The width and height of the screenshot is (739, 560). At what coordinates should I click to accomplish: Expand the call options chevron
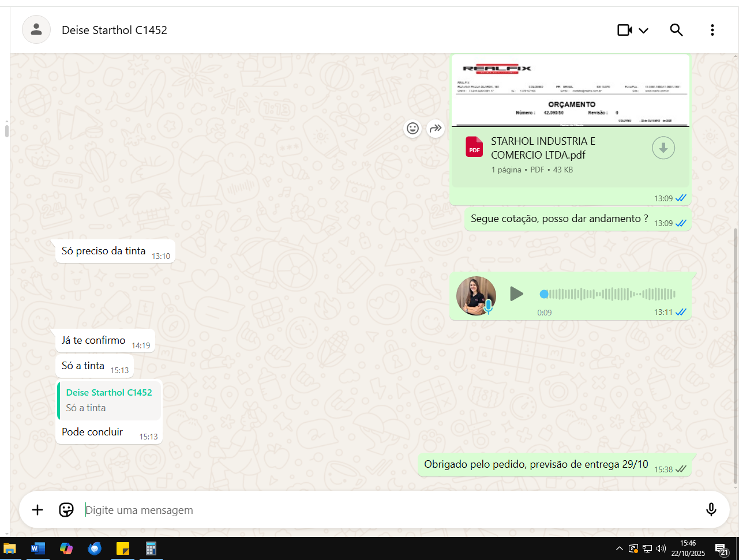coord(644,31)
